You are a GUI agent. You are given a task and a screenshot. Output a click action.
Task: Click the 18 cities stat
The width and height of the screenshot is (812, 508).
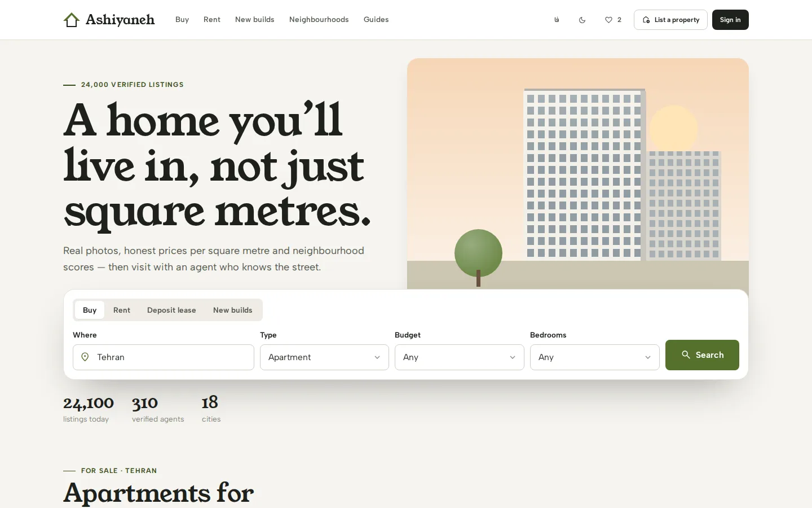(211, 410)
